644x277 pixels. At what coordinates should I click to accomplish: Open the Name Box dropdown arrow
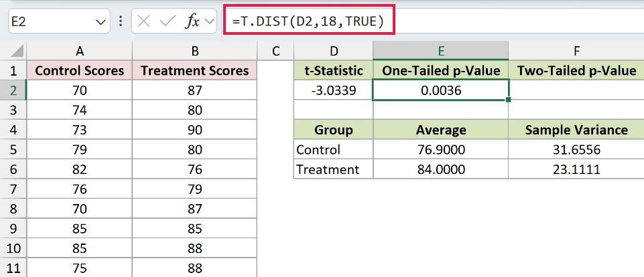tap(101, 22)
